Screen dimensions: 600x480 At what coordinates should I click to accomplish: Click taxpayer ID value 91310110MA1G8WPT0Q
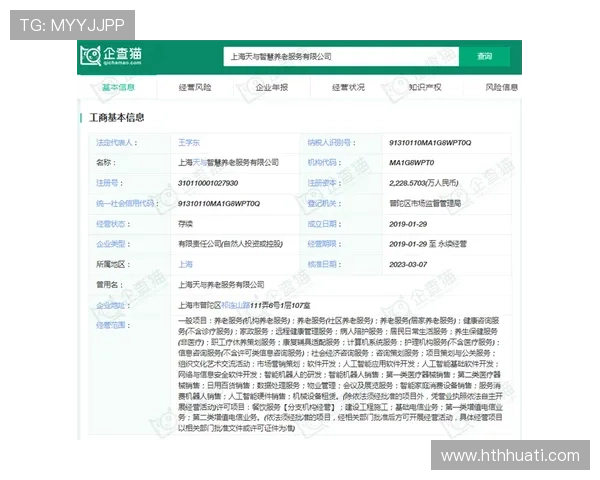pos(430,143)
